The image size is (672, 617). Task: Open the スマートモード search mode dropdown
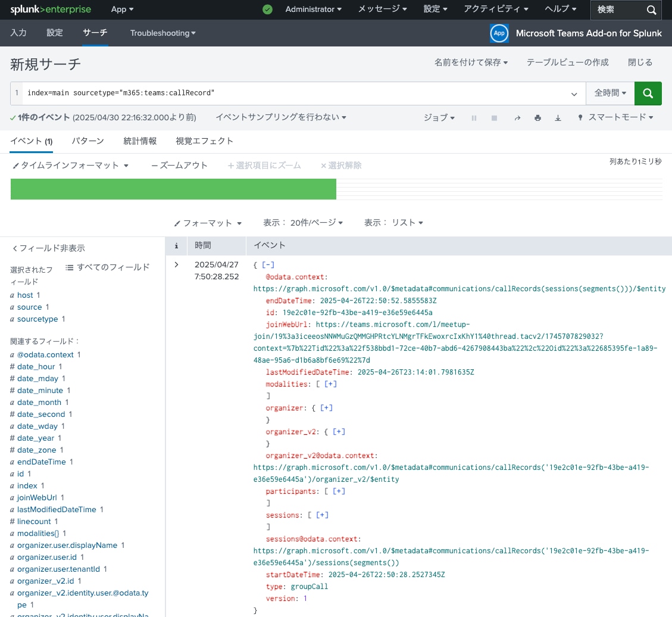click(615, 117)
